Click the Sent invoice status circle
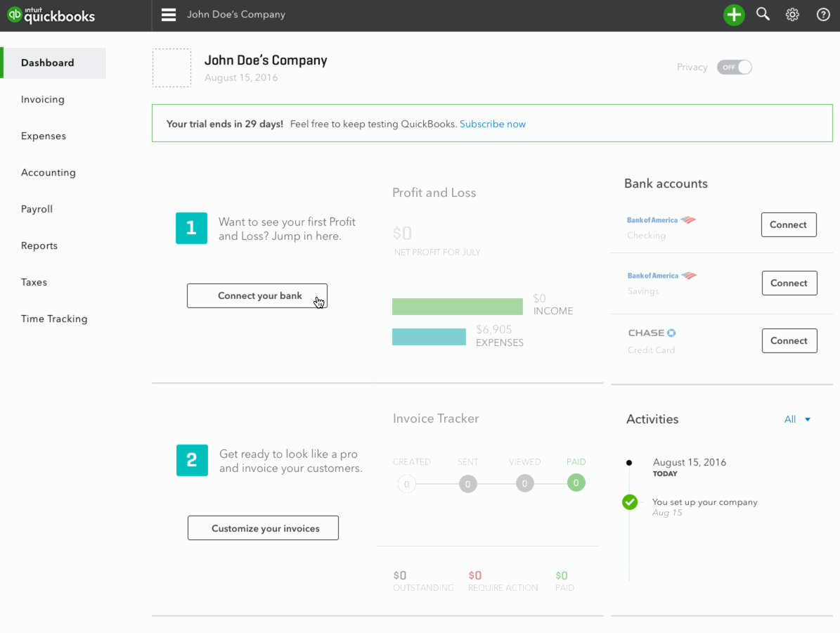This screenshot has height=633, width=840. [x=467, y=484]
